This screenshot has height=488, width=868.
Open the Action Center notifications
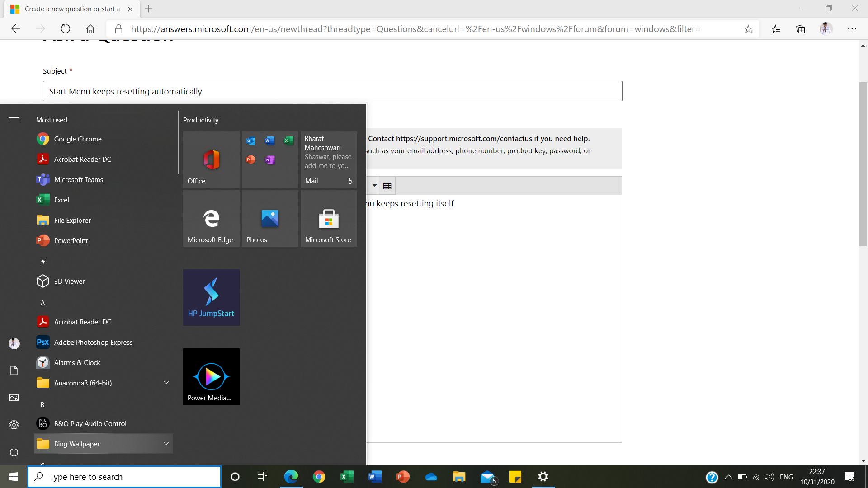pos(849,477)
